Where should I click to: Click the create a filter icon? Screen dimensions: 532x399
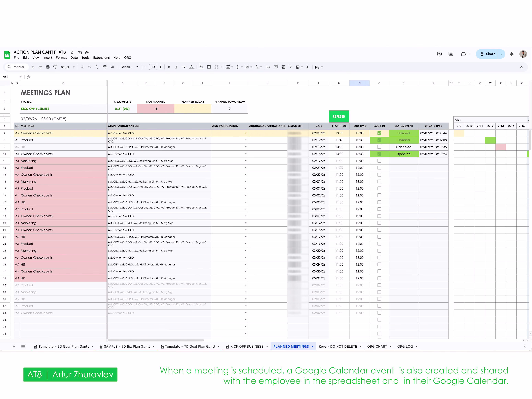click(x=291, y=67)
